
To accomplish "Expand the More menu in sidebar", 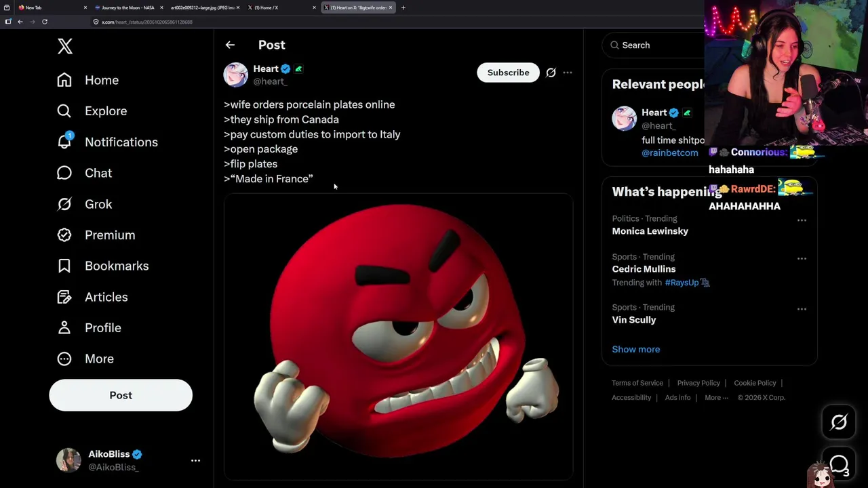I will (85, 359).
